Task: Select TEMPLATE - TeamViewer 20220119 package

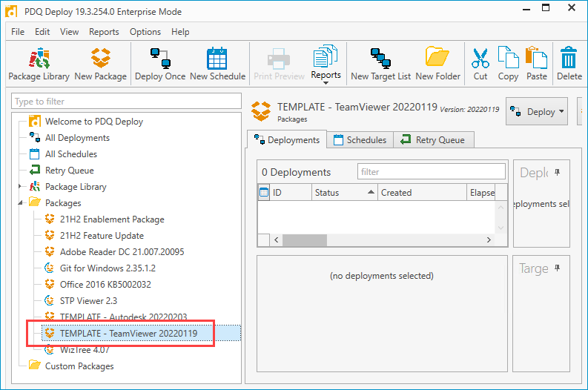Action: tap(128, 334)
